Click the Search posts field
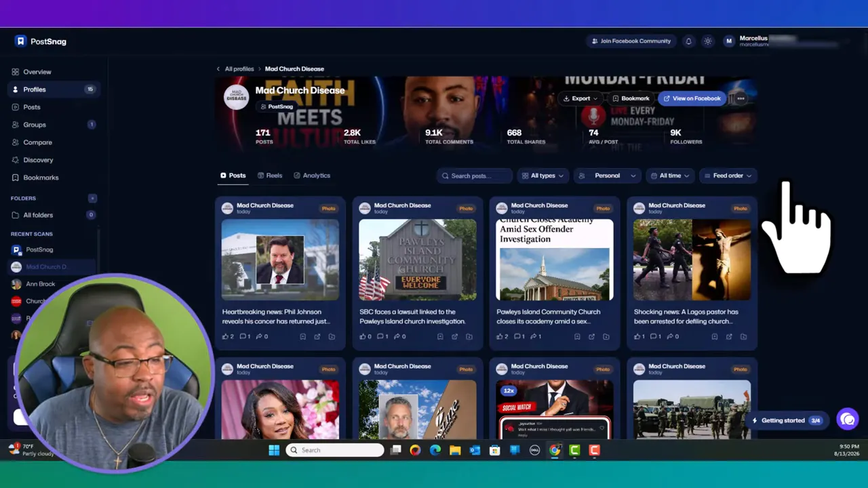 point(474,176)
